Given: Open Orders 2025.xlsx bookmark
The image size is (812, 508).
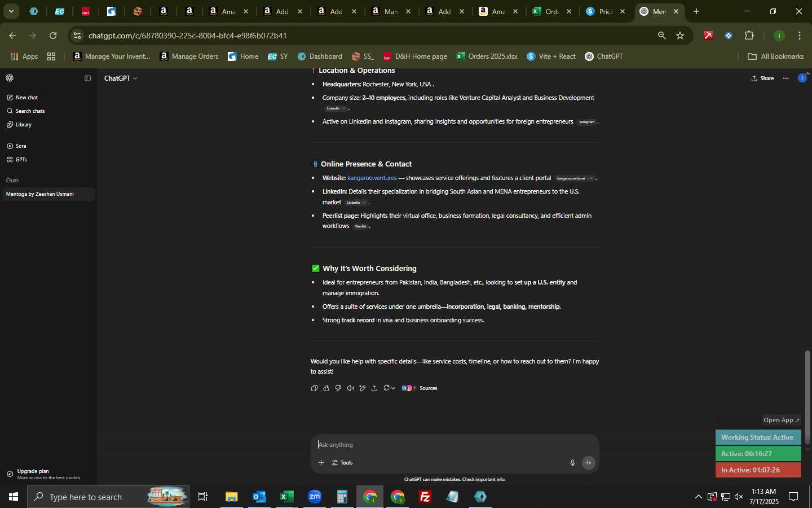Looking at the screenshot, I should pos(487,56).
